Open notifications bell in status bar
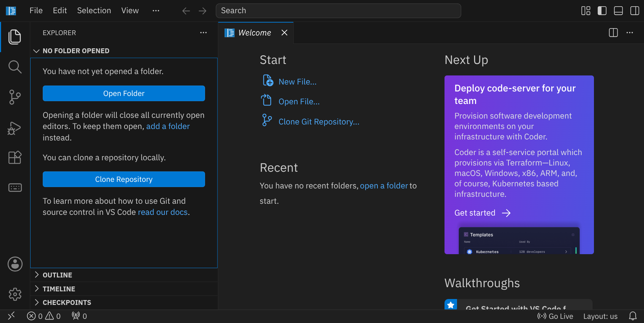 point(633,316)
